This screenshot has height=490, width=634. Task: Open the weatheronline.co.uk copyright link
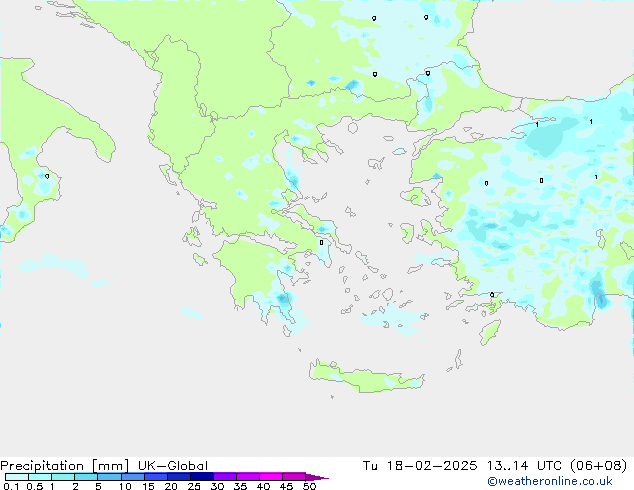550,481
